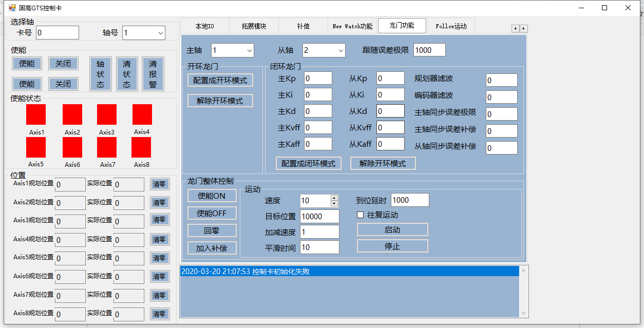Open the 从轴 dropdown
The height and width of the screenshot is (328, 644).
pyautogui.click(x=341, y=50)
